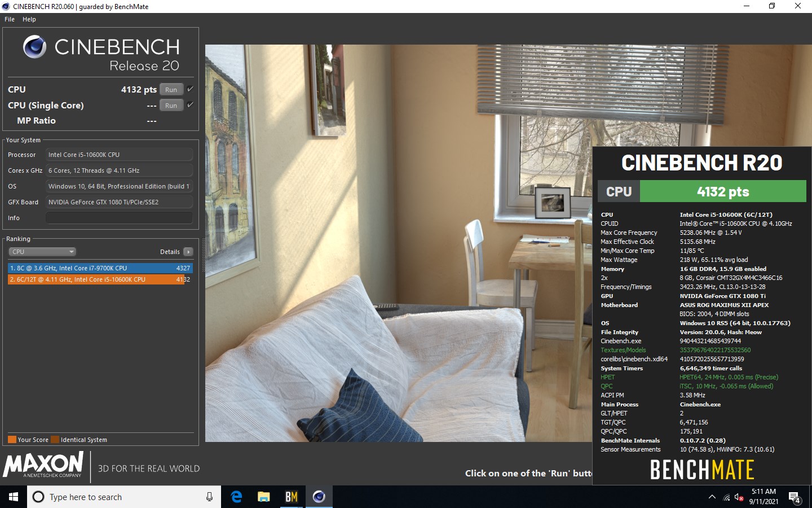Click the OS field Windows 10
This screenshot has height=508, width=812.
click(119, 186)
